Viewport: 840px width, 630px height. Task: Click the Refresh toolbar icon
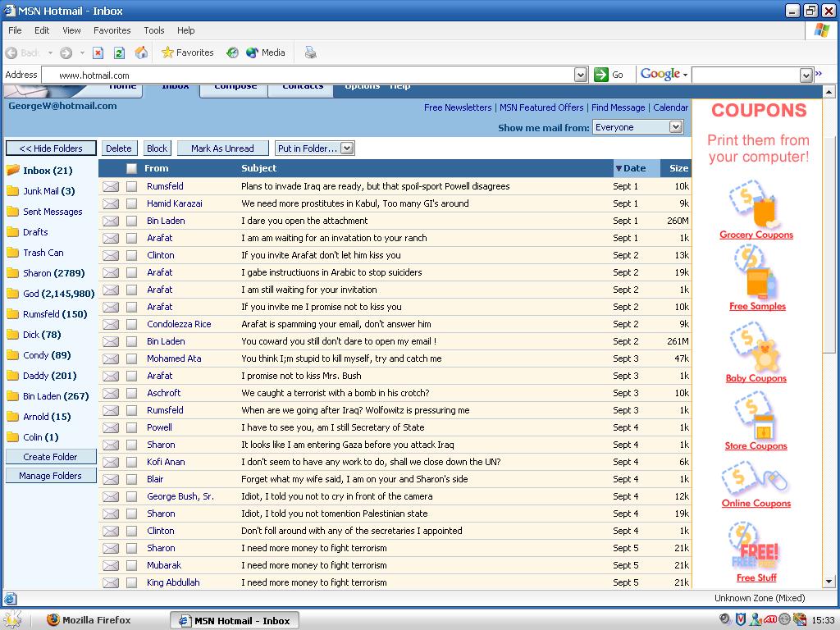pos(119,52)
